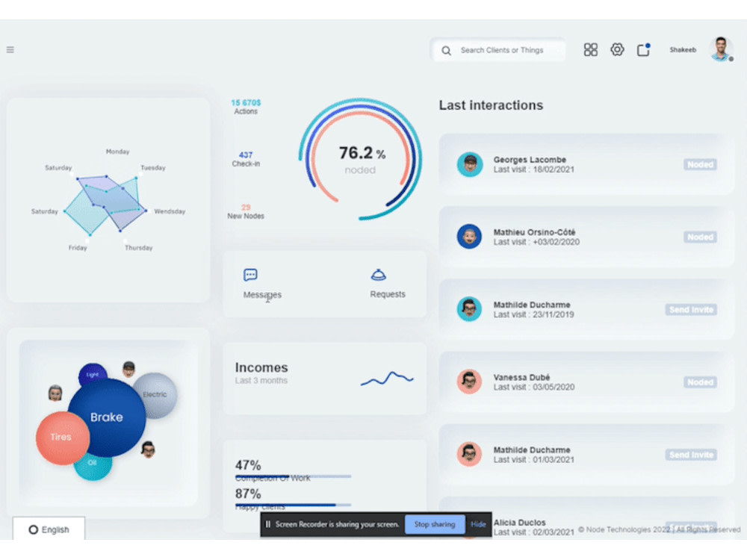Click the 437 Check-in stat
The height and width of the screenshot is (560, 747).
[x=246, y=159]
